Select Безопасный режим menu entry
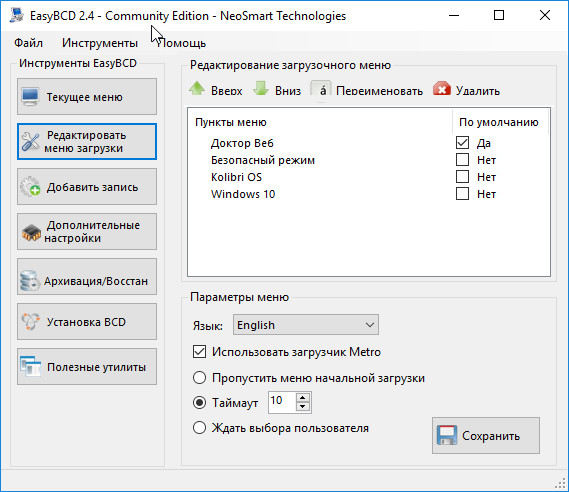Image resolution: width=569 pixels, height=492 pixels. tap(263, 160)
